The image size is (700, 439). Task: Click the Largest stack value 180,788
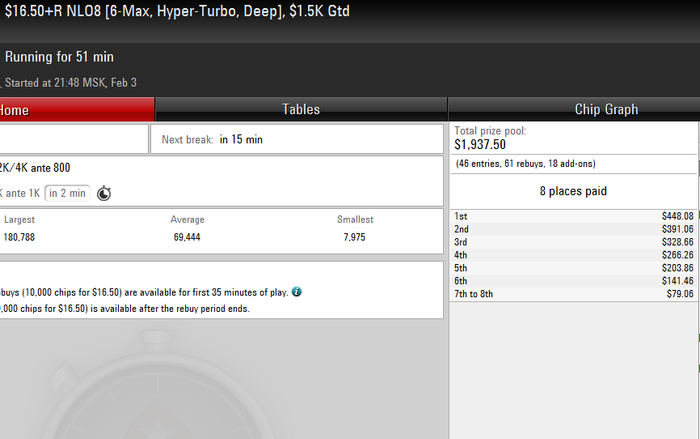pyautogui.click(x=19, y=237)
